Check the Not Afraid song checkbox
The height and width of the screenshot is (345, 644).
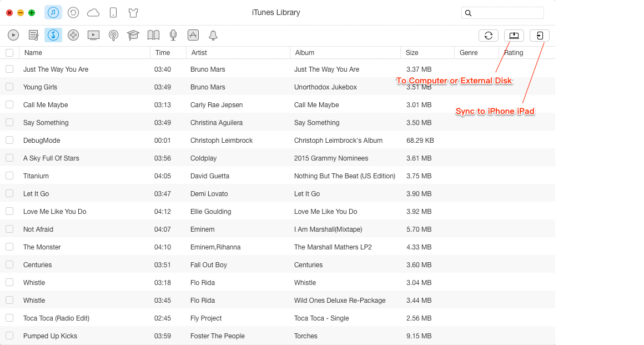coord(9,229)
